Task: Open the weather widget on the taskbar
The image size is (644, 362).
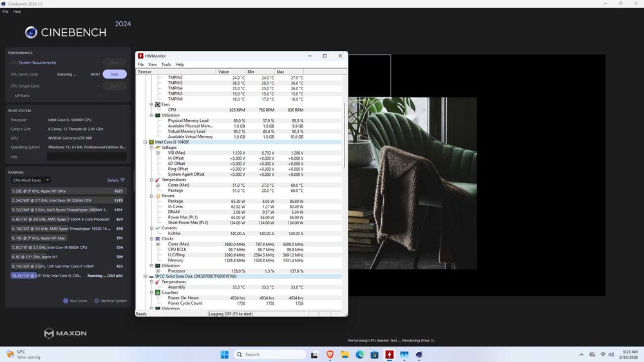Action: coord(23,355)
